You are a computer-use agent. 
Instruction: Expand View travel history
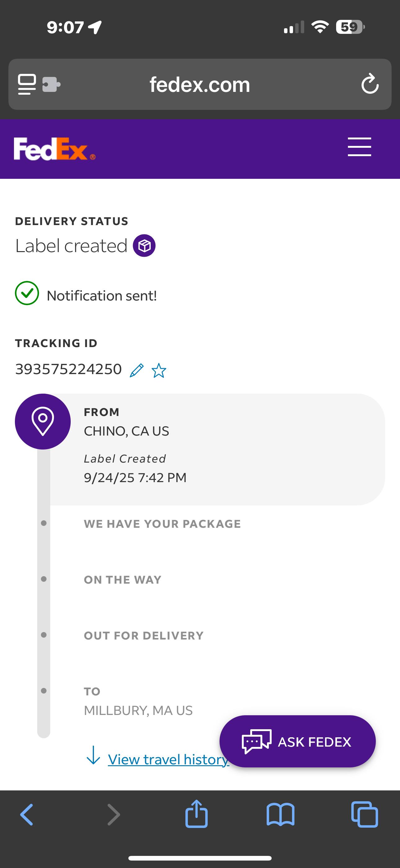[168, 759]
